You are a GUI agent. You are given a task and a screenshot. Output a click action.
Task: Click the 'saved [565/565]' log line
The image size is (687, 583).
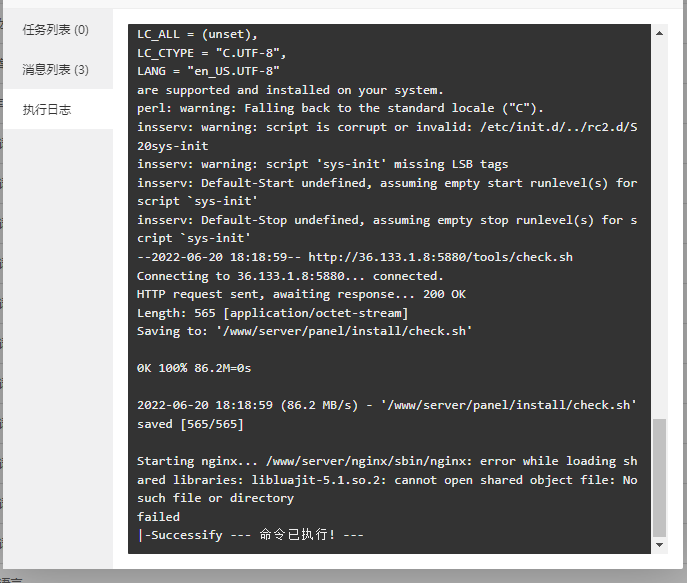tap(190, 424)
